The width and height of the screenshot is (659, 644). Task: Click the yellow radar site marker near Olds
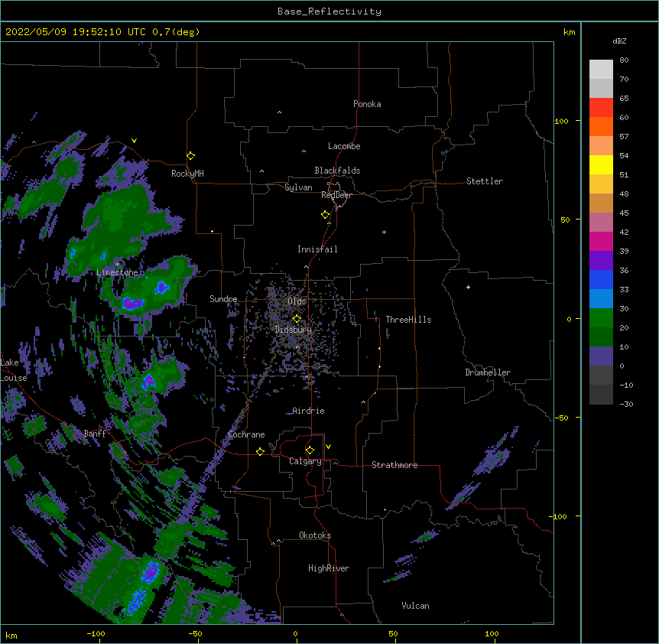tap(297, 319)
